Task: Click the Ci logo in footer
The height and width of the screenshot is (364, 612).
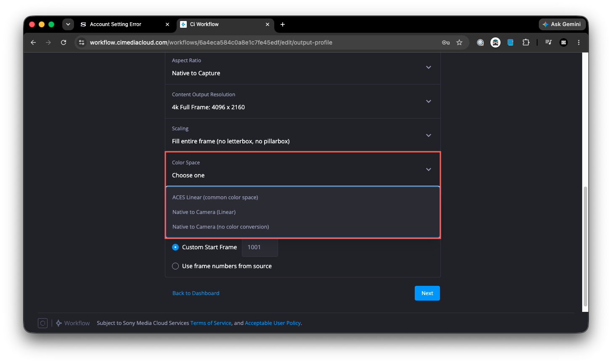Action: [x=42, y=323]
